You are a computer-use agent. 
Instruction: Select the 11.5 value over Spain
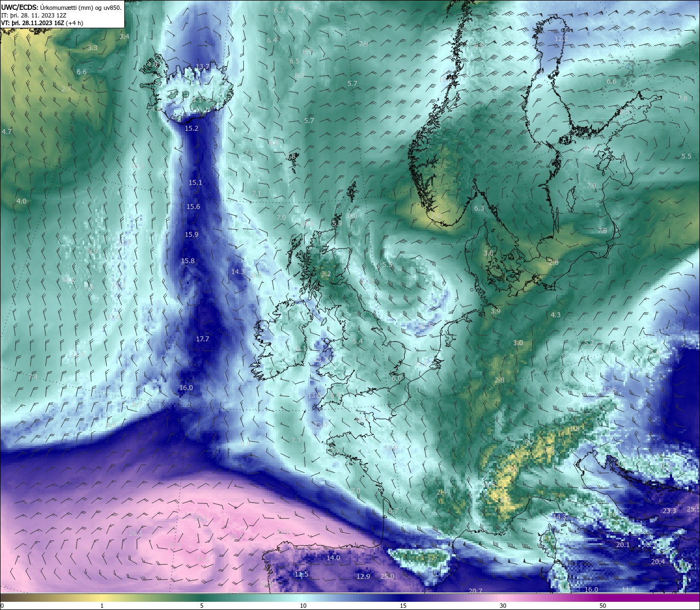(x=301, y=574)
